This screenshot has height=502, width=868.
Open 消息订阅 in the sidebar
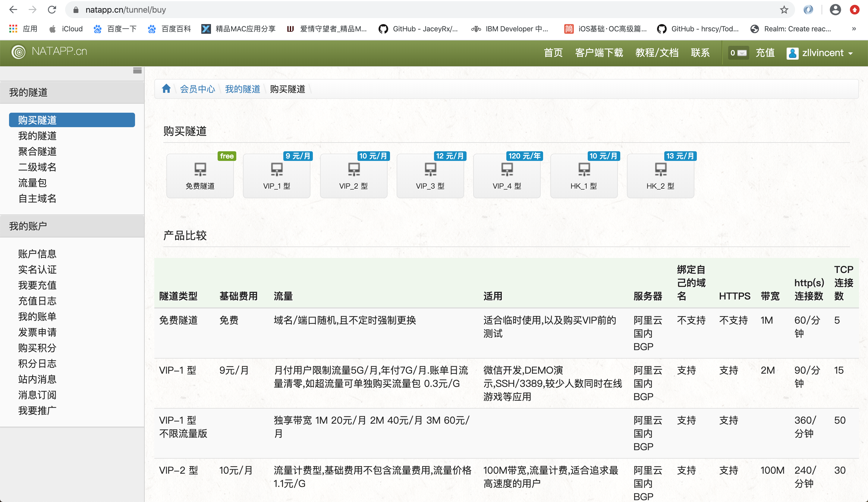(x=37, y=394)
